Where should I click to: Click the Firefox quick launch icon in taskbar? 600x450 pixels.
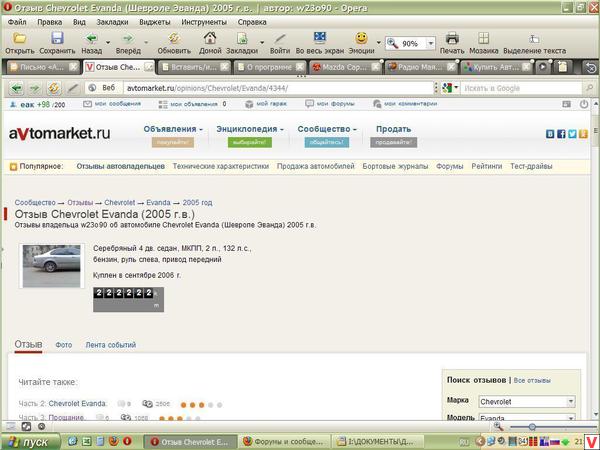pyautogui.click(x=114, y=441)
